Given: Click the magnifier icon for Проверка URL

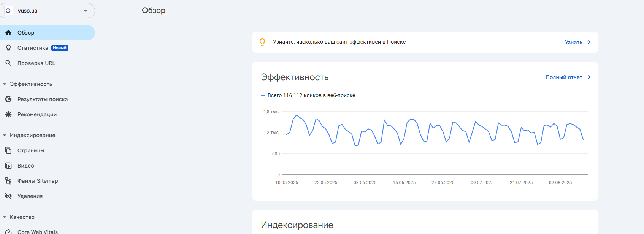Looking at the screenshot, I should pyautogui.click(x=8, y=63).
